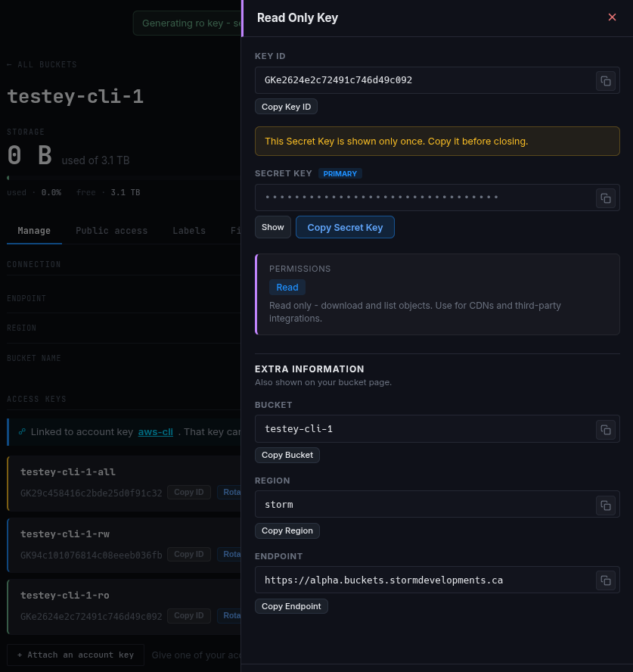Select the Manage tab
This screenshot has width=633, height=672.
point(34,231)
